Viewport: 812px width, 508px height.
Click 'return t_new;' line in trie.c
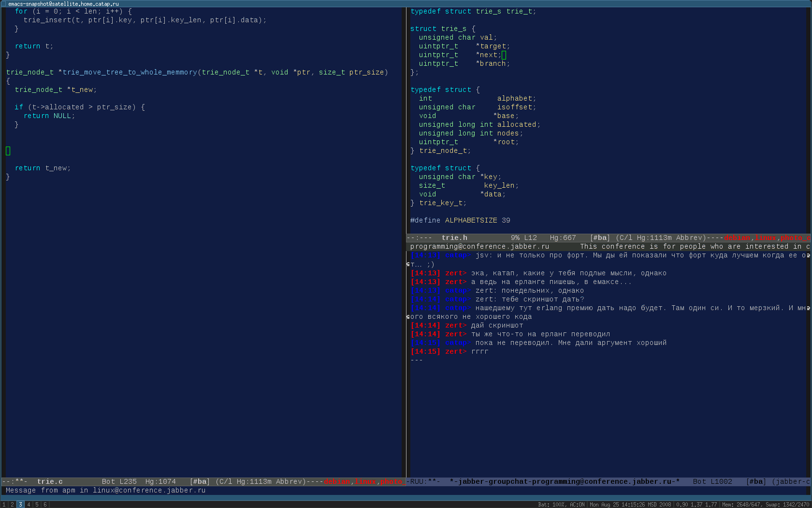[43, 168]
